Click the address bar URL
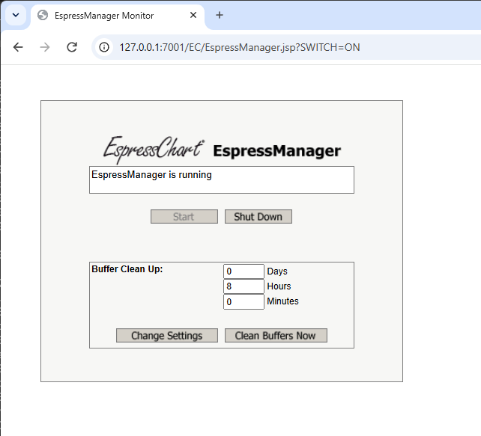 click(x=240, y=47)
